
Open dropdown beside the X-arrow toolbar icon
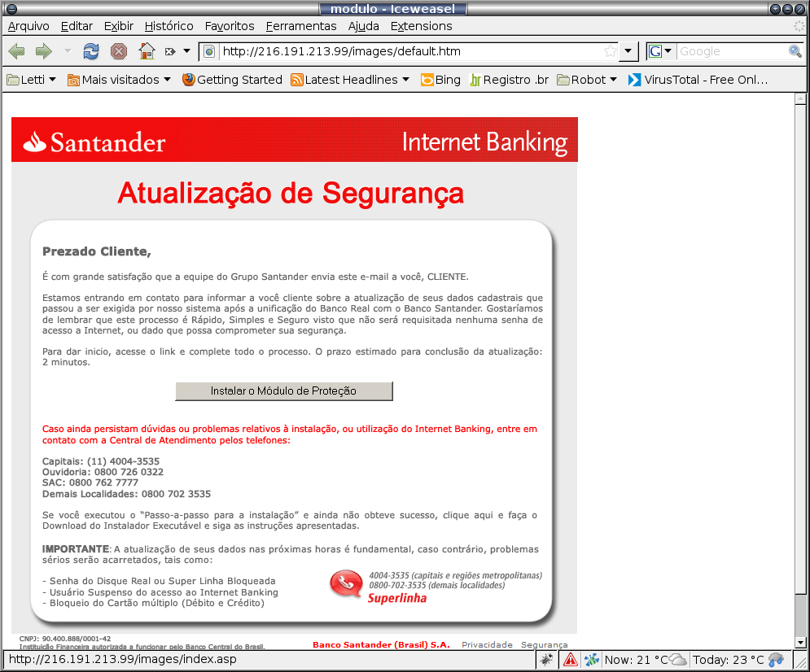coord(187,51)
